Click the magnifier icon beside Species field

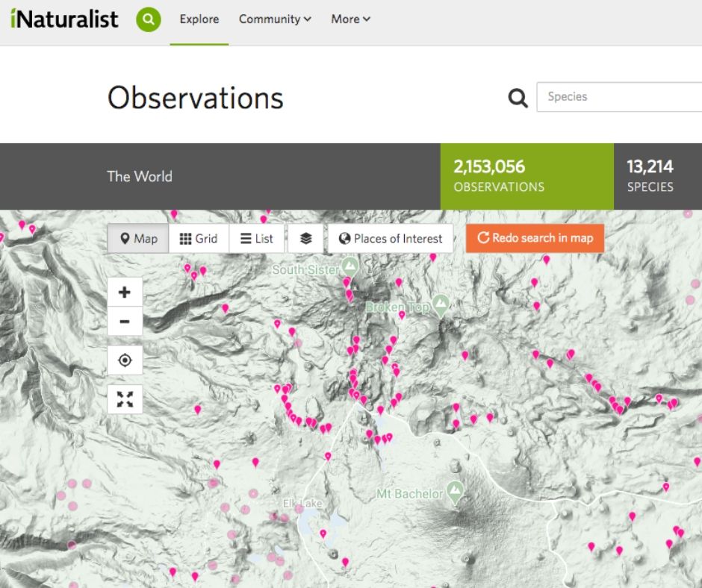pos(518,97)
